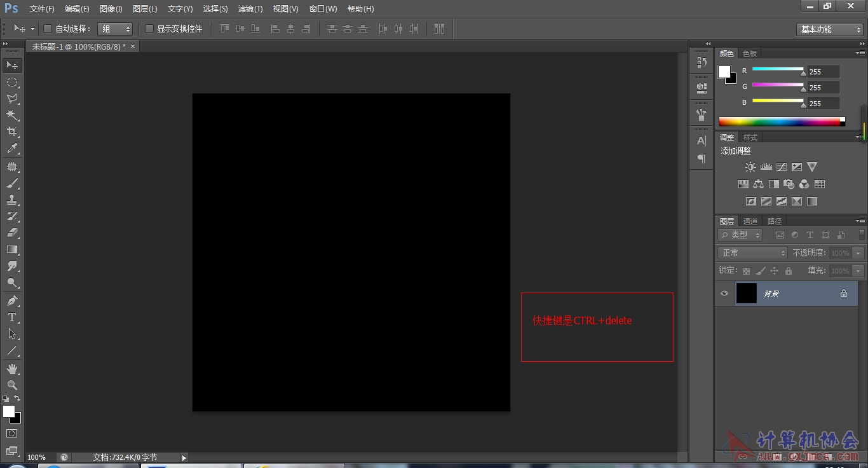This screenshot has height=468, width=868.
Task: Click the G value field 255
Action: click(824, 88)
